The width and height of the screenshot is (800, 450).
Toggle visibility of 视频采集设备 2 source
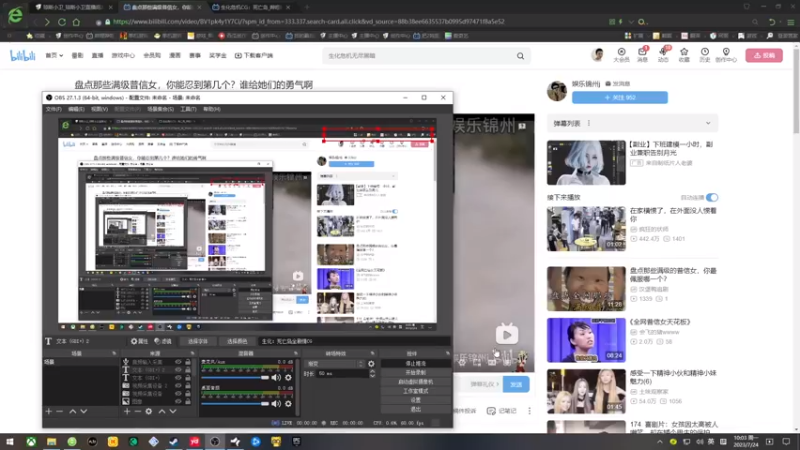tap(178, 386)
